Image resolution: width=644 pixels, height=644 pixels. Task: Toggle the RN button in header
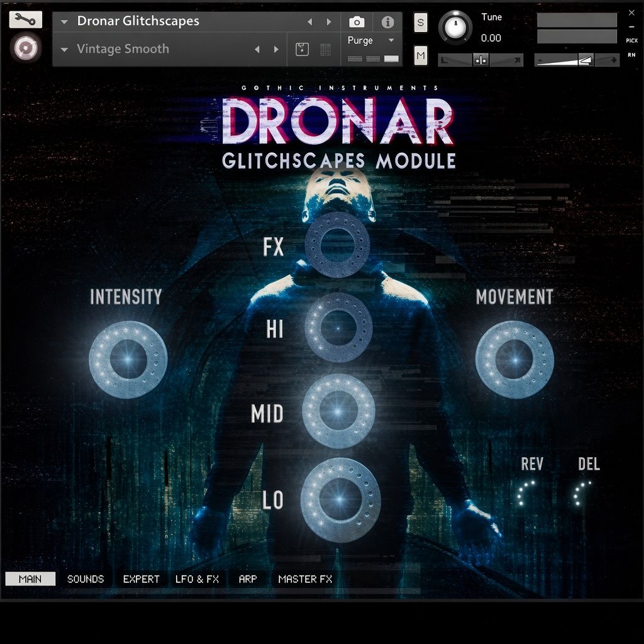coord(631,55)
